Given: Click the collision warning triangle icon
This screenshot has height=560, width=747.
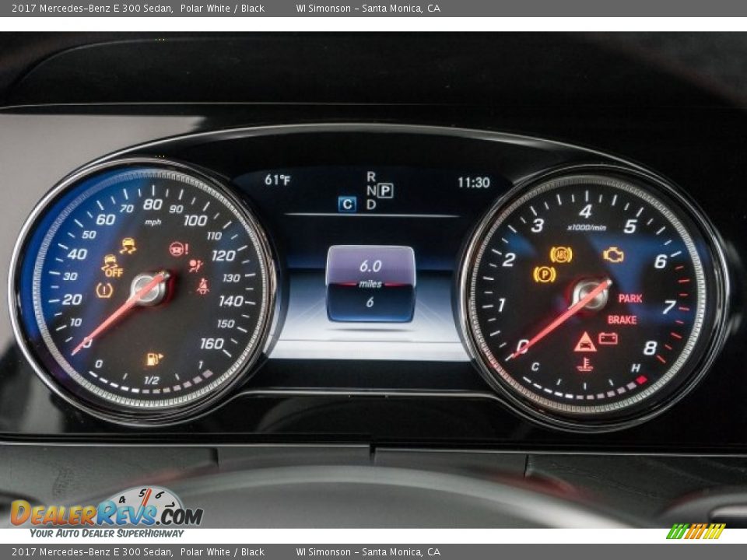Looking at the screenshot, I should pos(584,341).
